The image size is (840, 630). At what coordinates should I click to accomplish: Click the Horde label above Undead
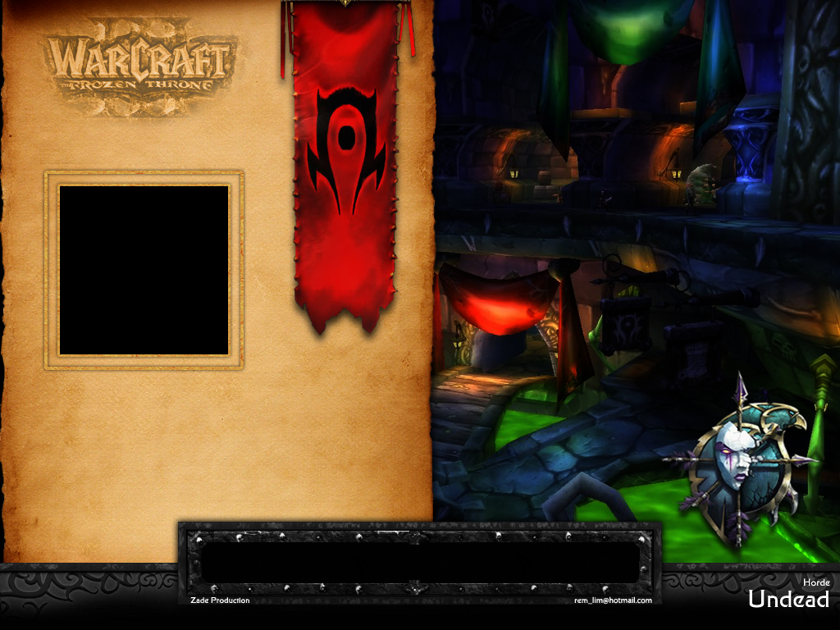pyautogui.click(x=816, y=582)
